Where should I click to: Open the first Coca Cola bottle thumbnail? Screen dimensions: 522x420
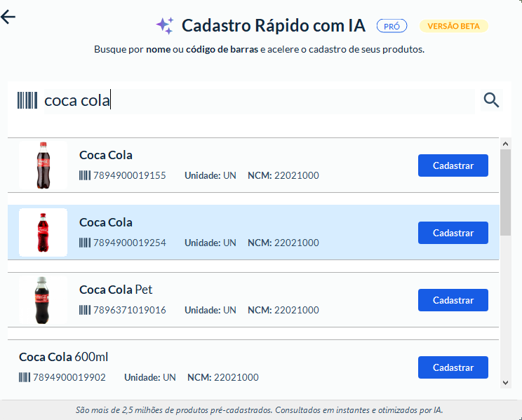43,165
